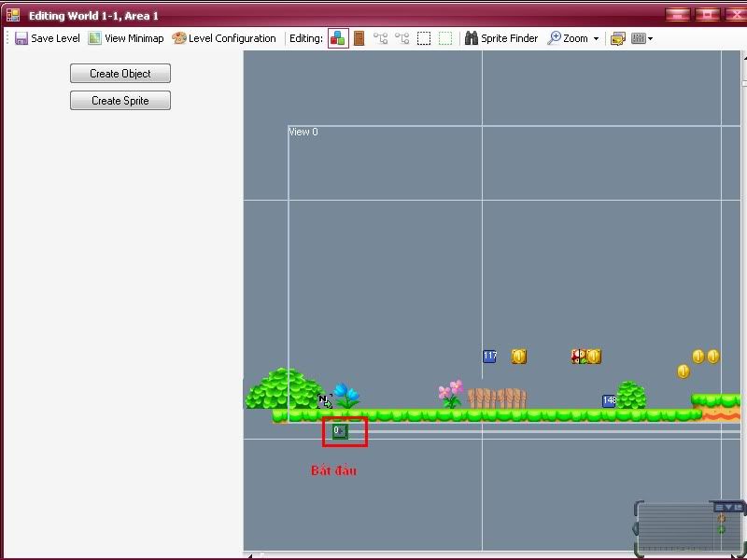Select the raised orange dirt ledge
This screenshot has width=747, height=560.
(x=716, y=408)
